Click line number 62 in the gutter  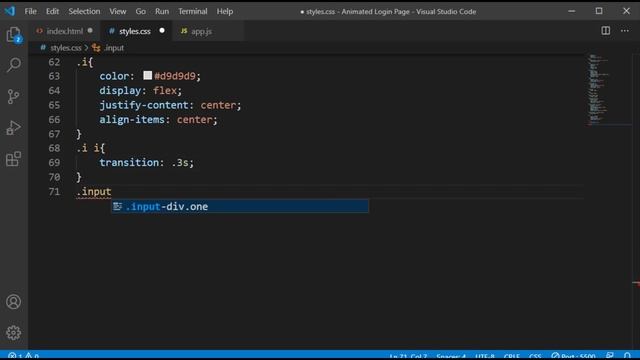54,62
